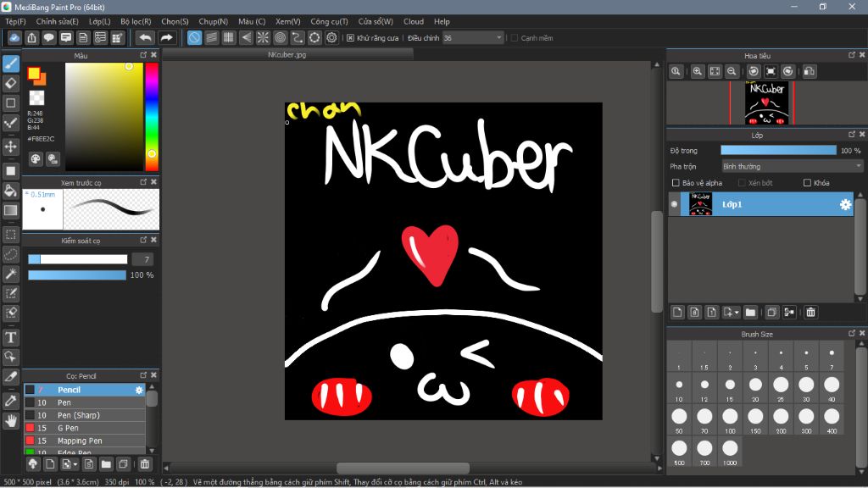Select the Brush tool in left toolbar
Viewport: 868px width, 488px height.
[10, 64]
